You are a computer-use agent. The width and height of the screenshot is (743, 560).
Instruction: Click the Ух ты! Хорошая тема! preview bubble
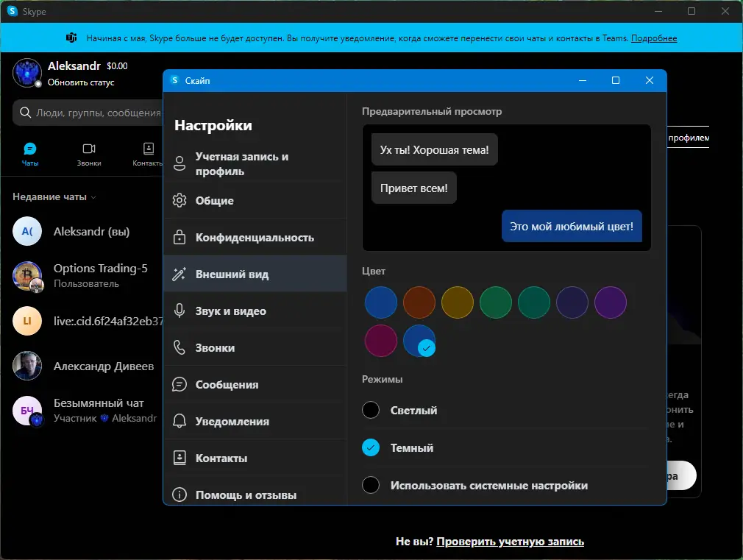coord(435,150)
